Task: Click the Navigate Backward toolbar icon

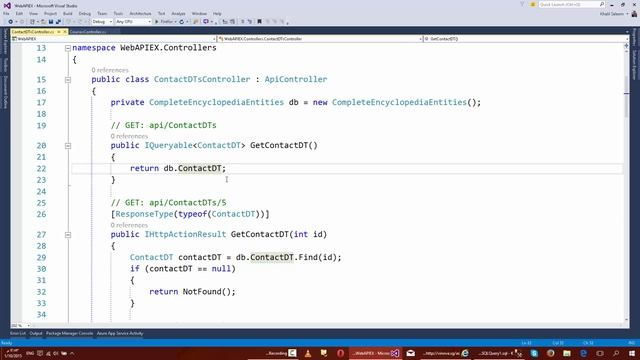Action: click(x=11, y=22)
